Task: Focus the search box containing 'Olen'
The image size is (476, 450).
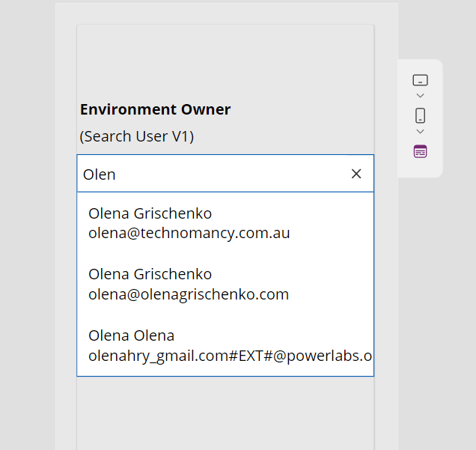Action: 210,174
